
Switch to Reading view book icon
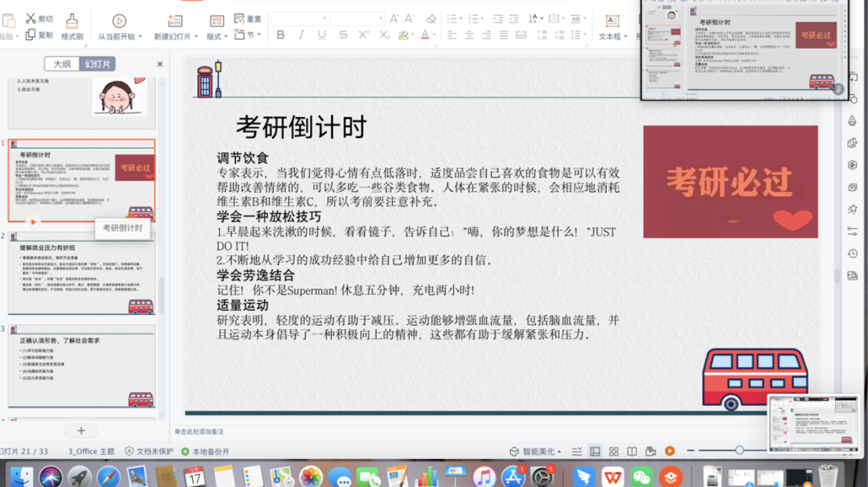click(633, 452)
